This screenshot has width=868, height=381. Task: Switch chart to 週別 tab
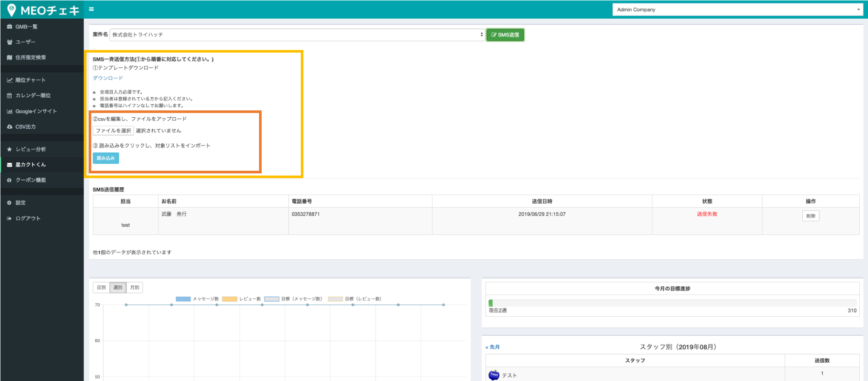[118, 288]
